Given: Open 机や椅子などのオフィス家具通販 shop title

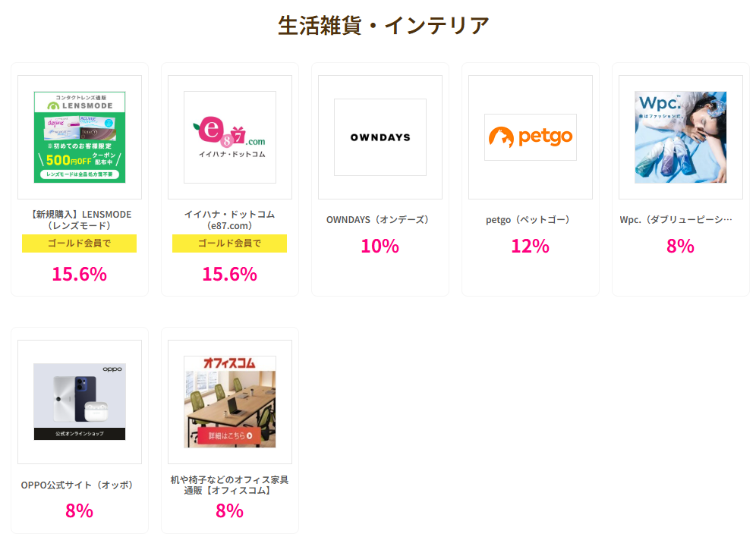Looking at the screenshot, I should 229,485.
